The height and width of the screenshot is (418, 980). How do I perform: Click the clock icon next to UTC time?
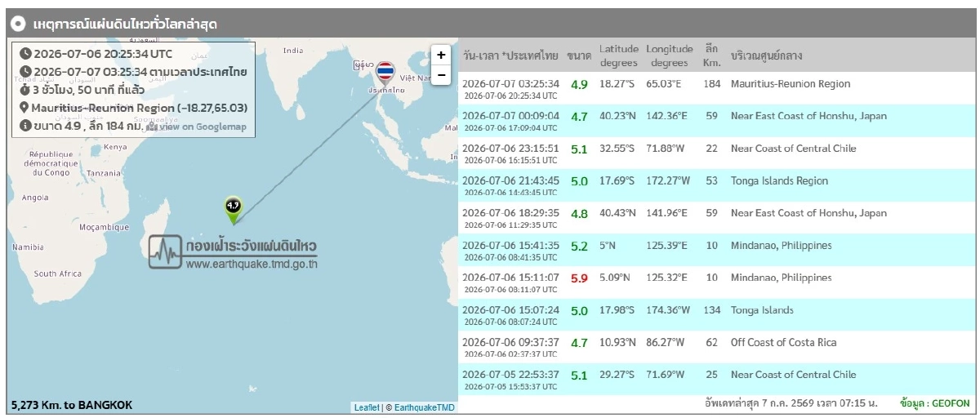pyautogui.click(x=25, y=54)
